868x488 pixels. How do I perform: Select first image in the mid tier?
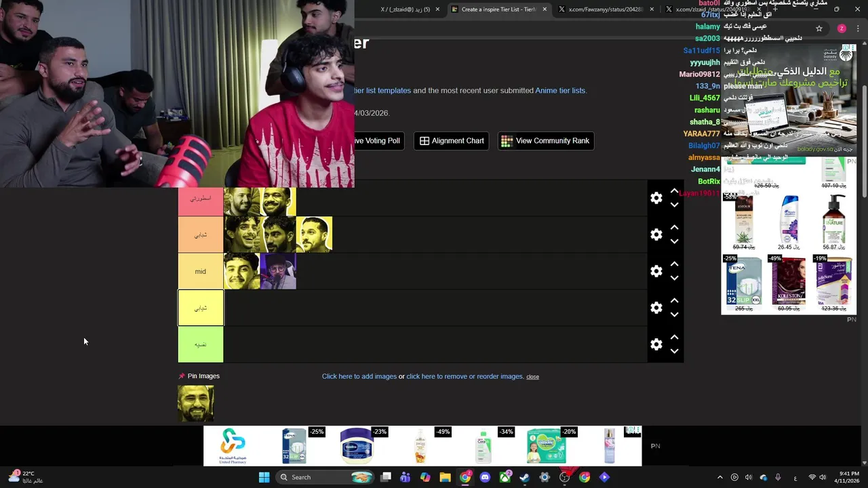click(x=241, y=271)
